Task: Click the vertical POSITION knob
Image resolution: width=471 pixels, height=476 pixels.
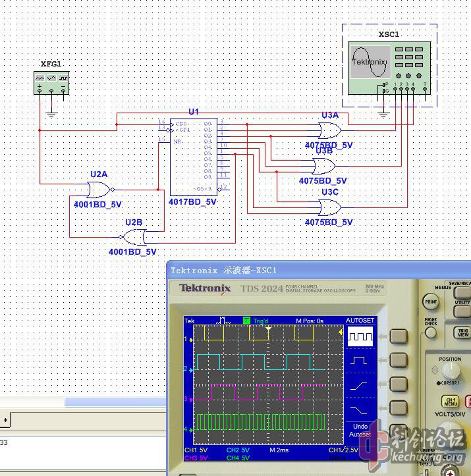Action: pos(451,371)
